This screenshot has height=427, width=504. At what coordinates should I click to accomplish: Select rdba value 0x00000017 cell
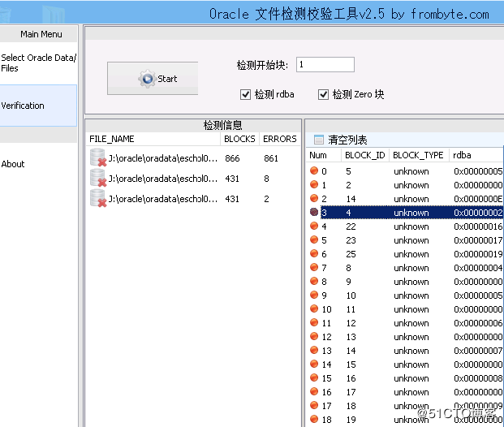click(x=478, y=240)
